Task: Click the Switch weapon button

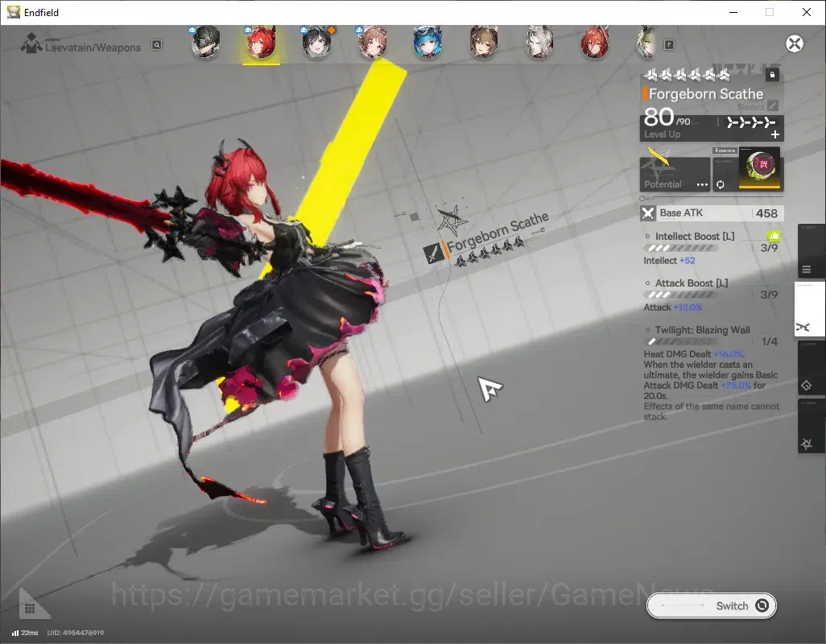Action: click(x=711, y=605)
